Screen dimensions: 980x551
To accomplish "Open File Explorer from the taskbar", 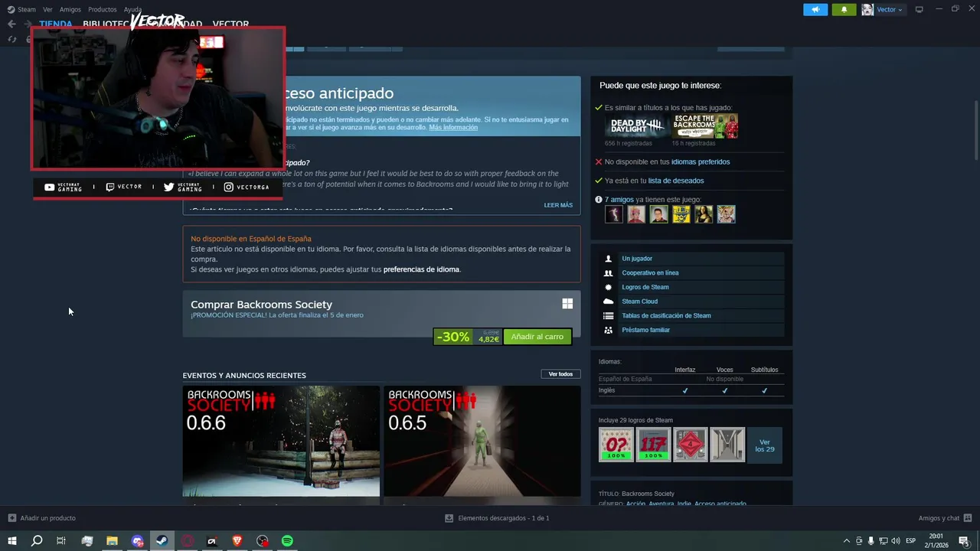I will point(112,541).
